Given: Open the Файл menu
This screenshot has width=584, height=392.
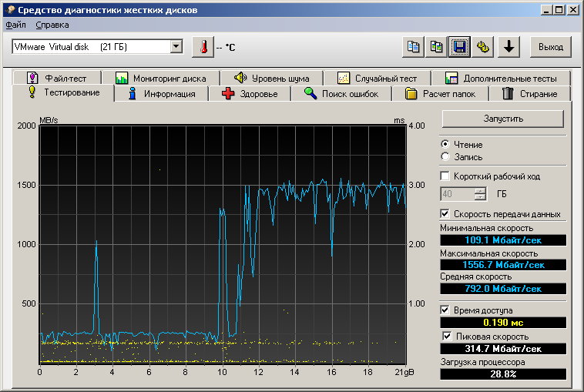Looking at the screenshot, I should [x=15, y=25].
